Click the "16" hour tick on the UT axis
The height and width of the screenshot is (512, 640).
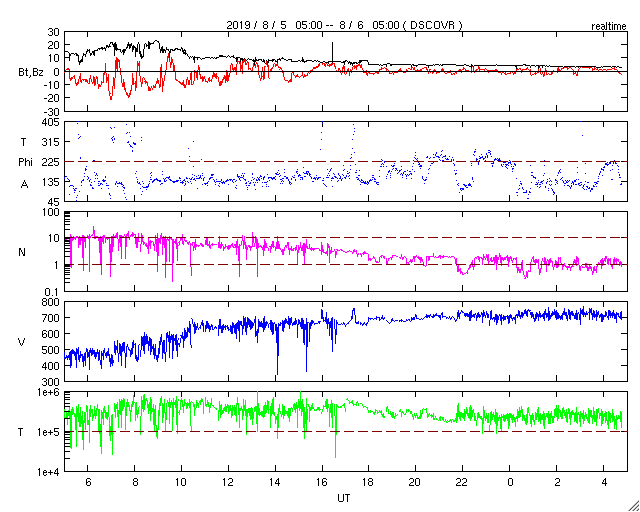(x=322, y=482)
